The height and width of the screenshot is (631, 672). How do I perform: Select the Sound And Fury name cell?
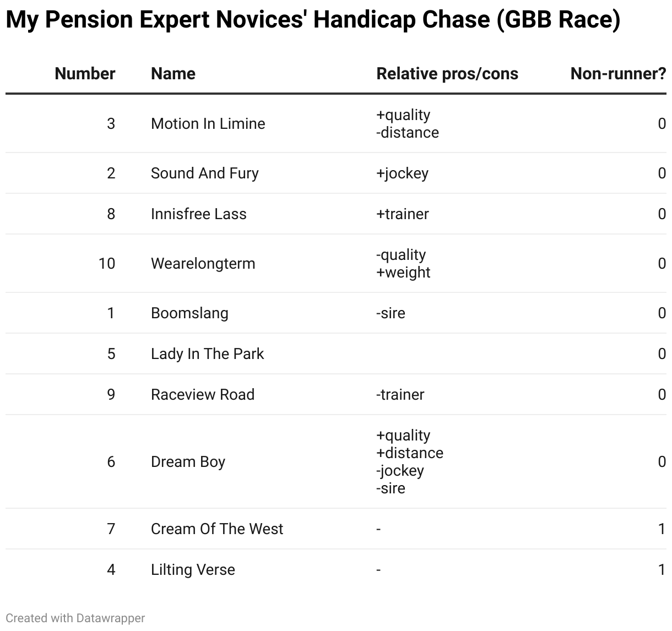click(x=204, y=173)
